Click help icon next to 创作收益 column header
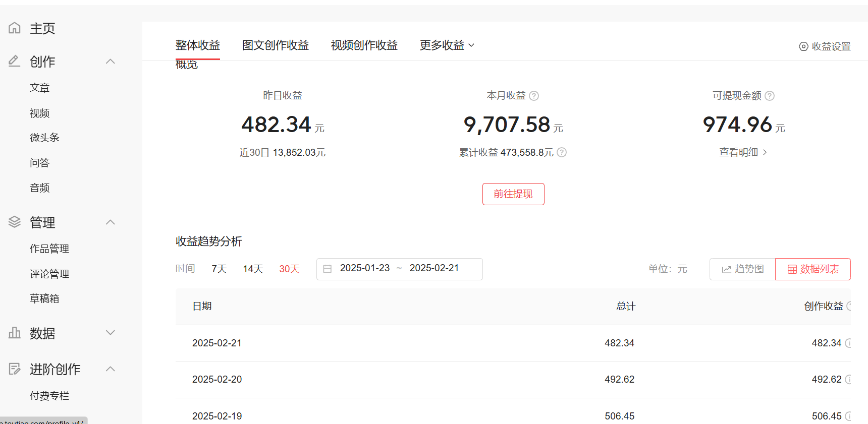The width and height of the screenshot is (868, 424). (x=849, y=306)
